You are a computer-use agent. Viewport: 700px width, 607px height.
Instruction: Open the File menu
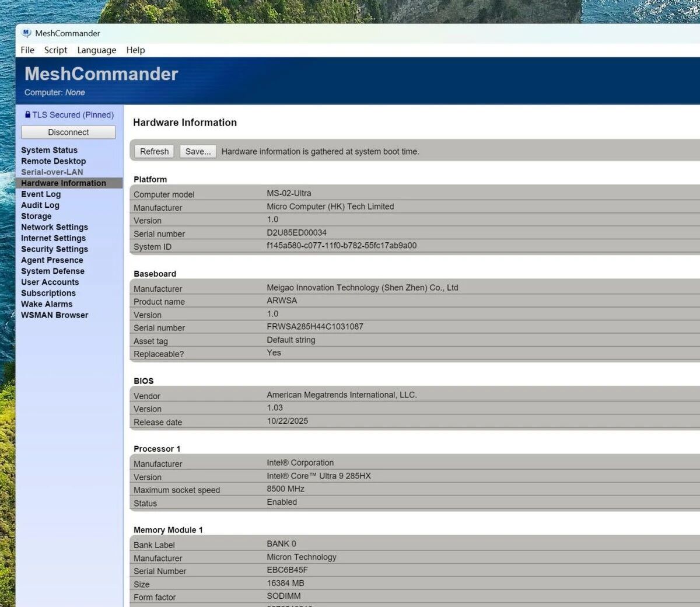[27, 50]
